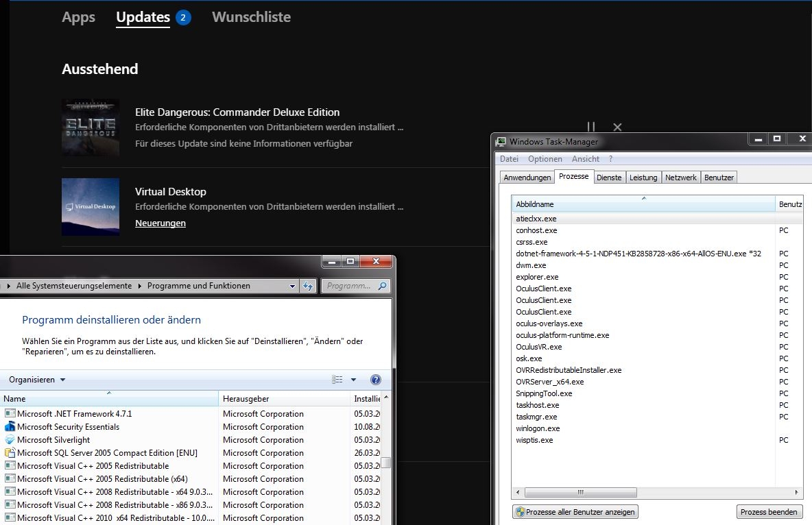
Task: Sort processes by Abbildname column header
Action: coord(643,204)
